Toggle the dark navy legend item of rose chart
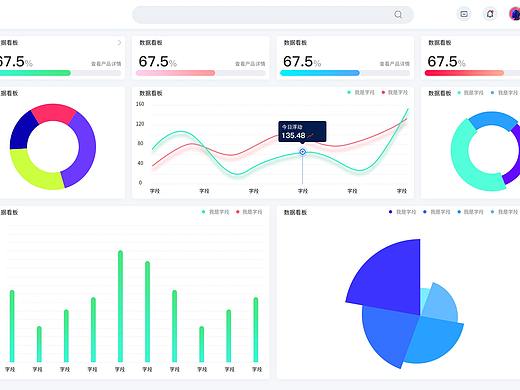Image resolution: width=520 pixels, height=390 pixels. tap(402, 212)
